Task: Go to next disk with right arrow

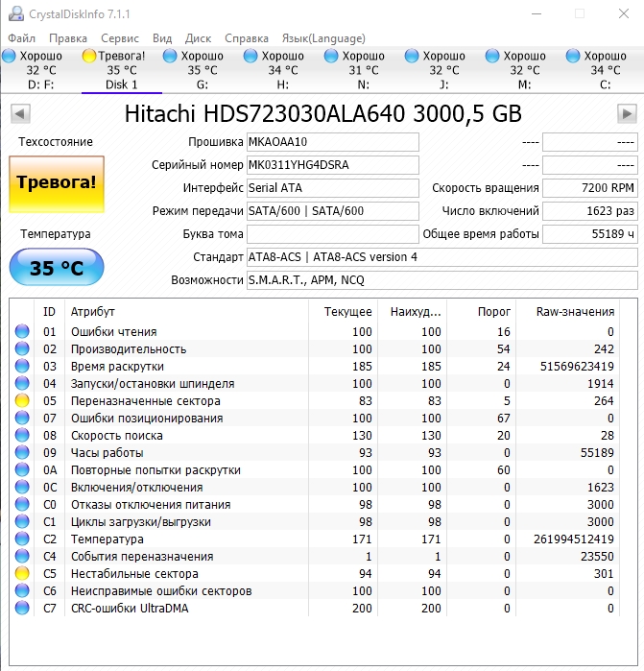Action: tap(627, 114)
